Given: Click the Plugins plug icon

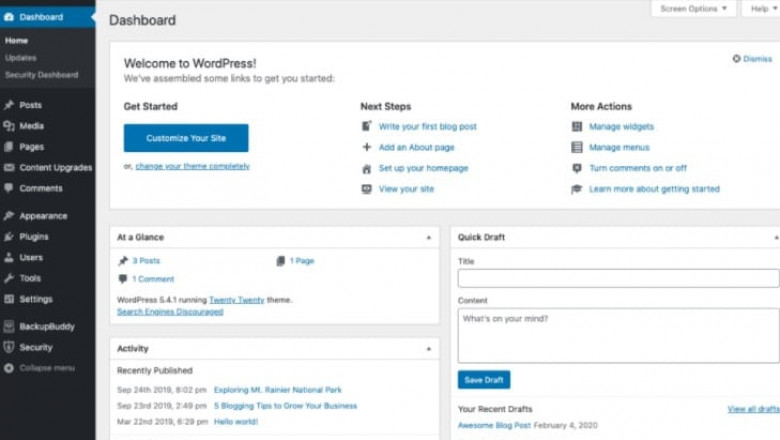Looking at the screenshot, I should tap(10, 237).
